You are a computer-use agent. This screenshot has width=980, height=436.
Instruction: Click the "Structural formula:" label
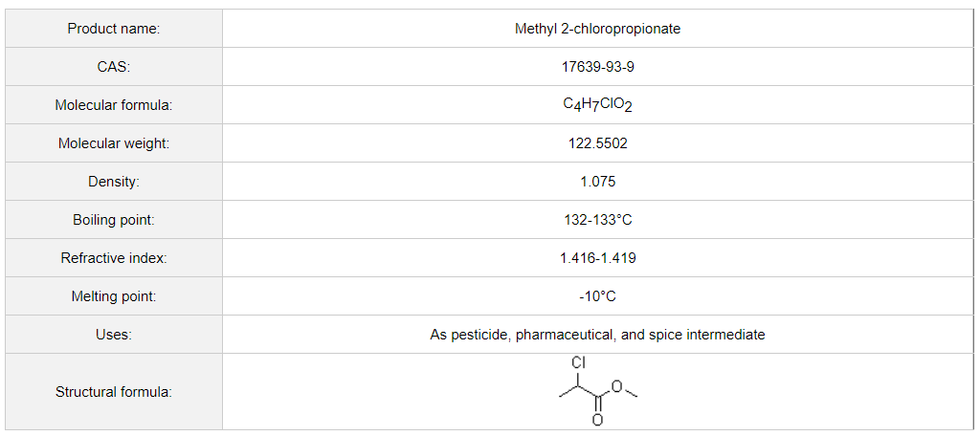114,392
